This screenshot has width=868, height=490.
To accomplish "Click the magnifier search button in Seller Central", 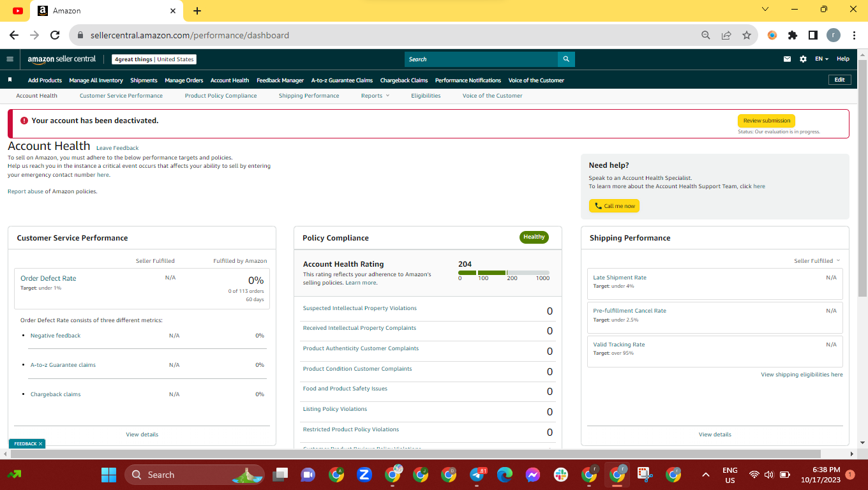I will pos(566,59).
